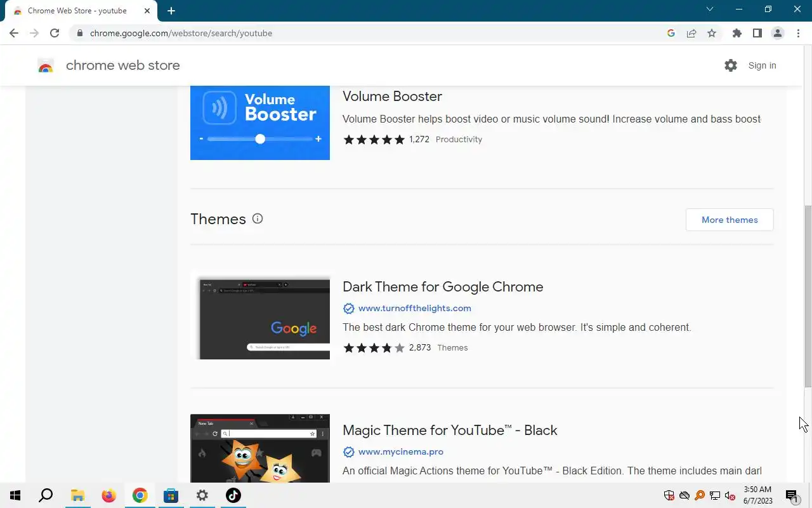Click Productivity category label
Image resolution: width=812 pixels, height=508 pixels.
459,139
